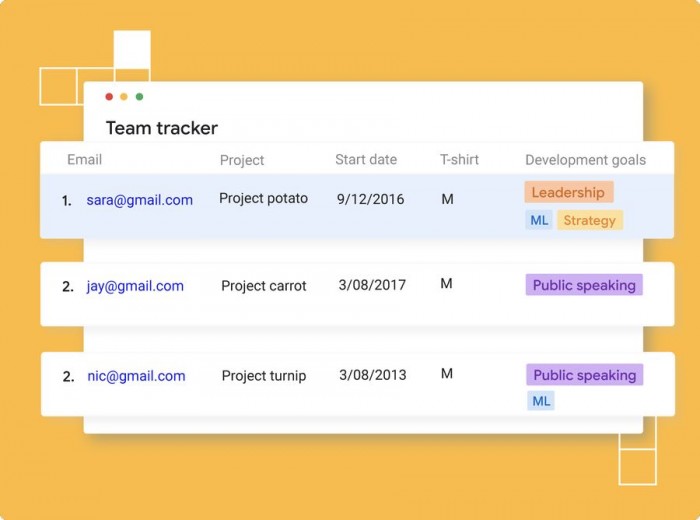Select the Team tracker title

(x=162, y=128)
